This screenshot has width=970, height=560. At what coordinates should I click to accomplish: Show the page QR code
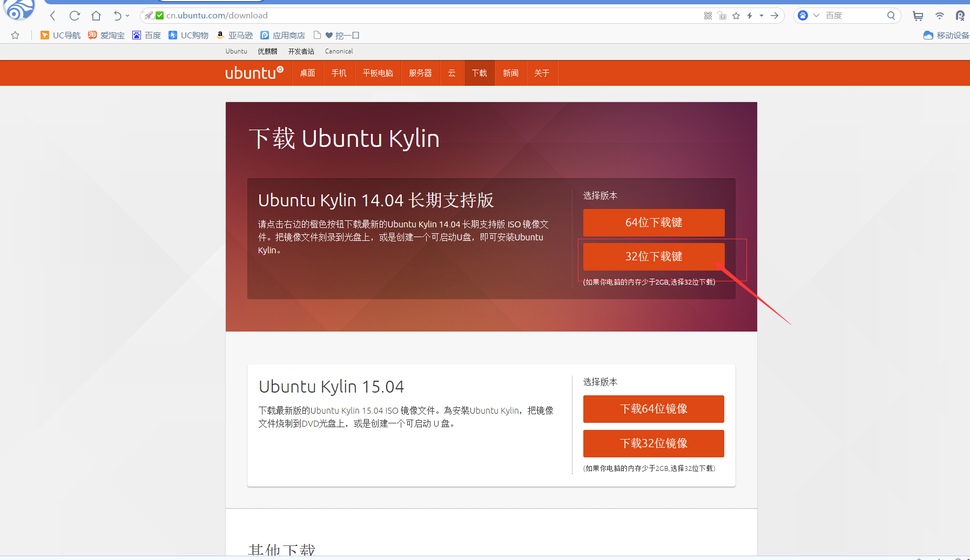pyautogui.click(x=708, y=16)
